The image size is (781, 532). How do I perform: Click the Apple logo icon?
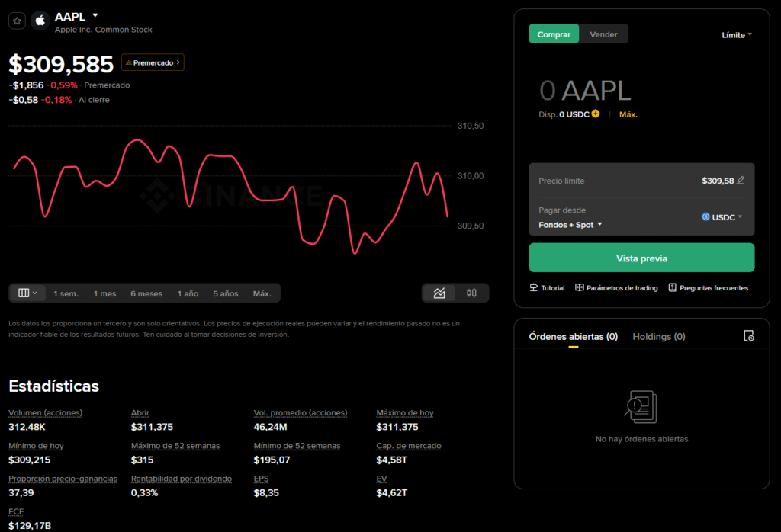[40, 21]
